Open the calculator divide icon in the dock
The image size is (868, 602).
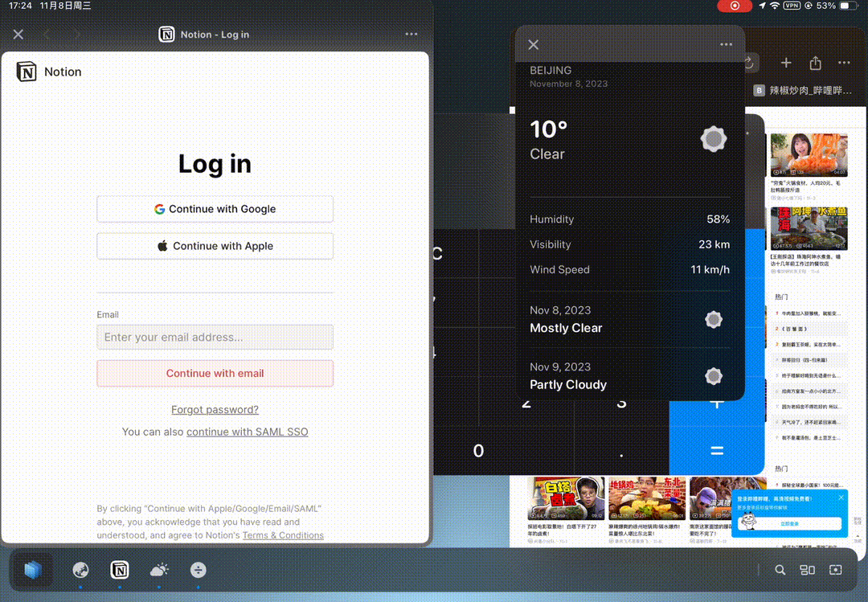click(199, 570)
